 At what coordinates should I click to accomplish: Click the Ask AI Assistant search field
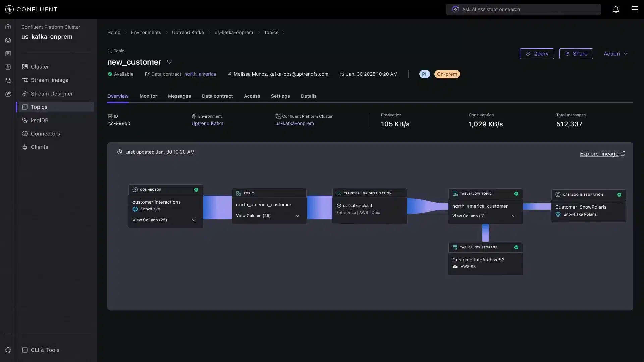[523, 9]
